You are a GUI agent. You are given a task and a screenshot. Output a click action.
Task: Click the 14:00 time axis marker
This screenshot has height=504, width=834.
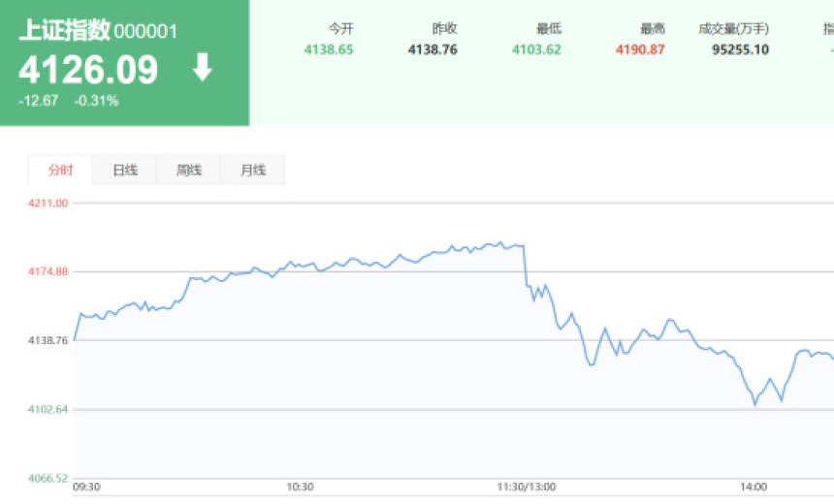coord(754,488)
